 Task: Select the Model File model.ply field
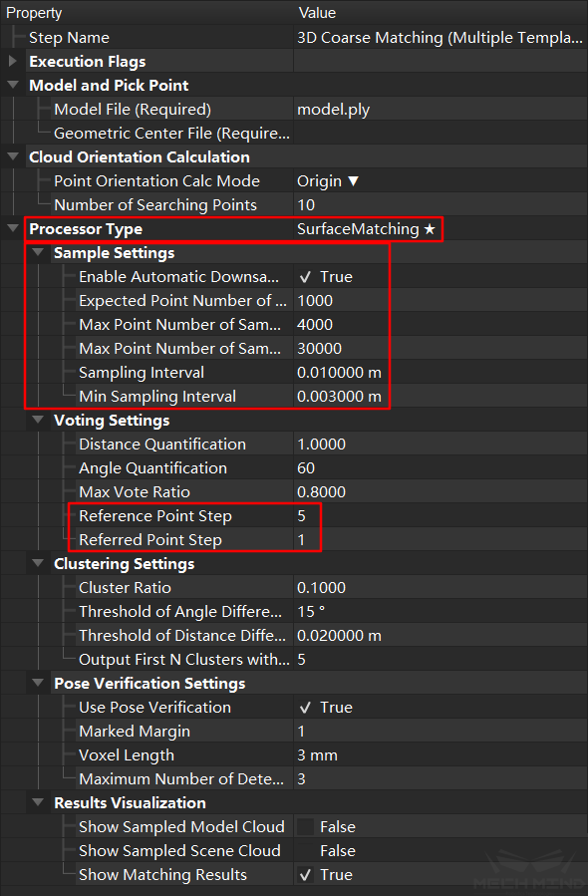(x=333, y=110)
